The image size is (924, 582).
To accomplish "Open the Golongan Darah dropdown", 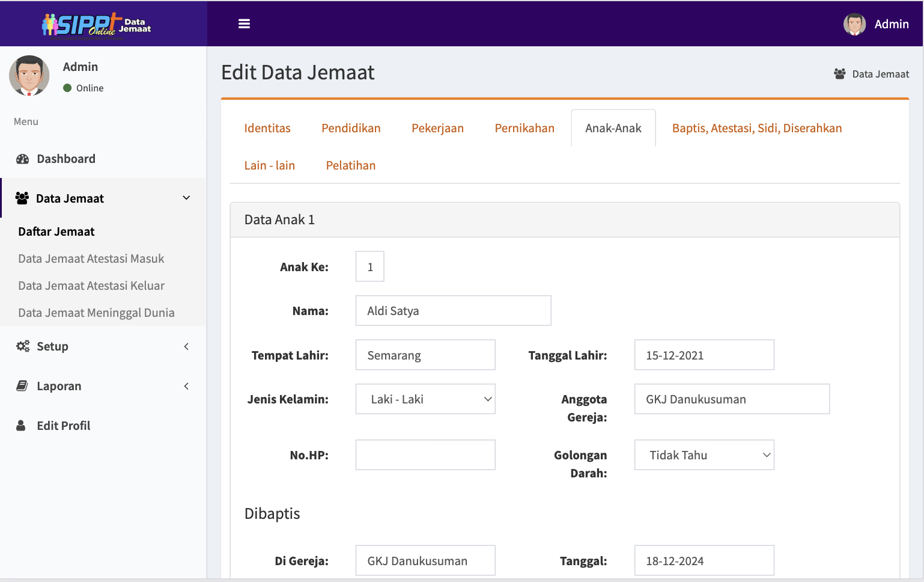I will (704, 455).
